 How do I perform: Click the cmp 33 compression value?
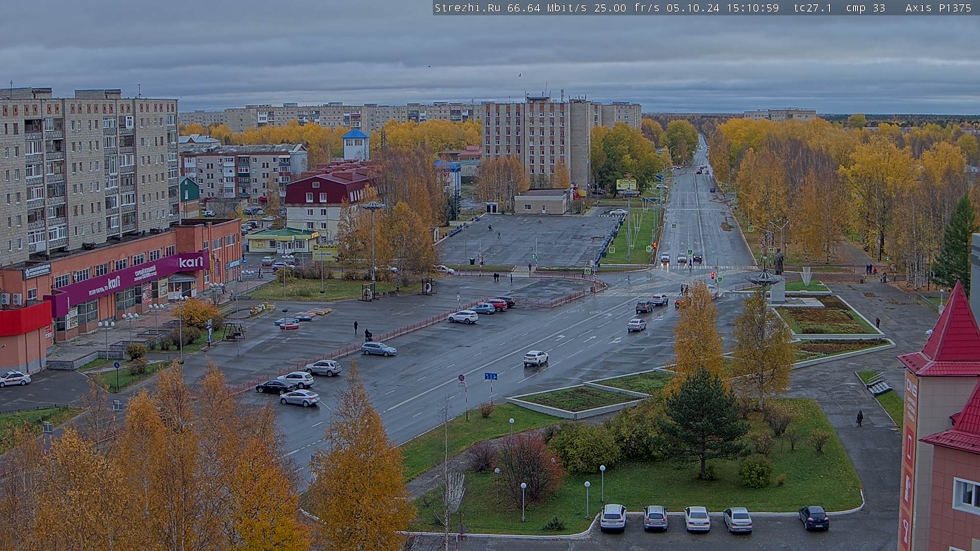coord(866,8)
